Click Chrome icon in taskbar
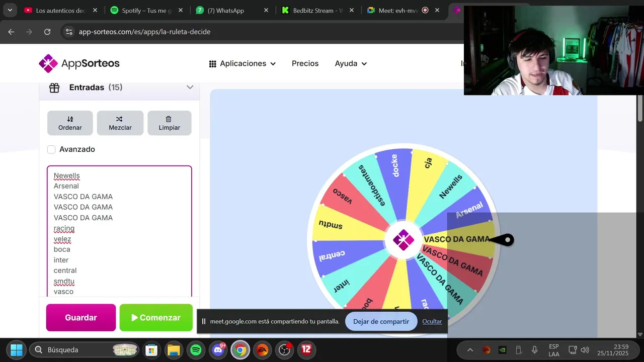This screenshot has width=644, height=362. click(240, 350)
